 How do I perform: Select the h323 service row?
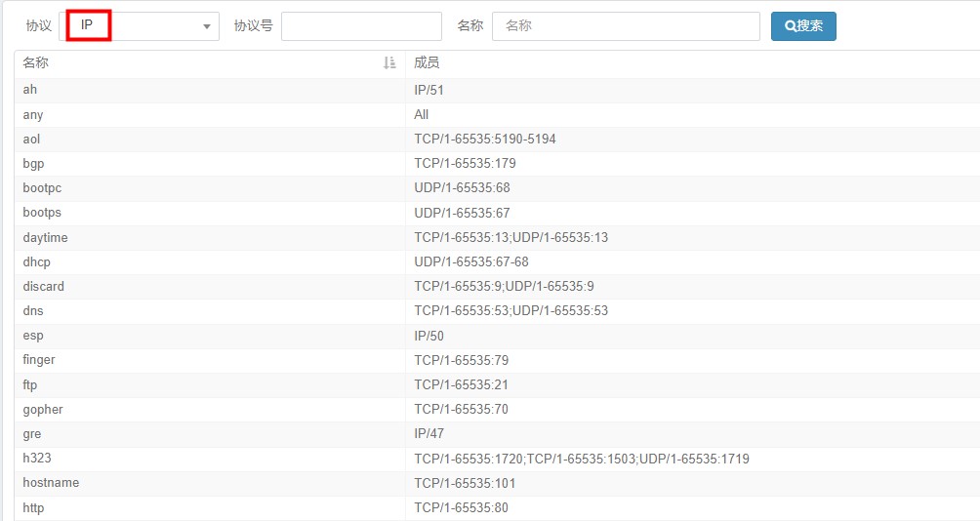coord(497,459)
